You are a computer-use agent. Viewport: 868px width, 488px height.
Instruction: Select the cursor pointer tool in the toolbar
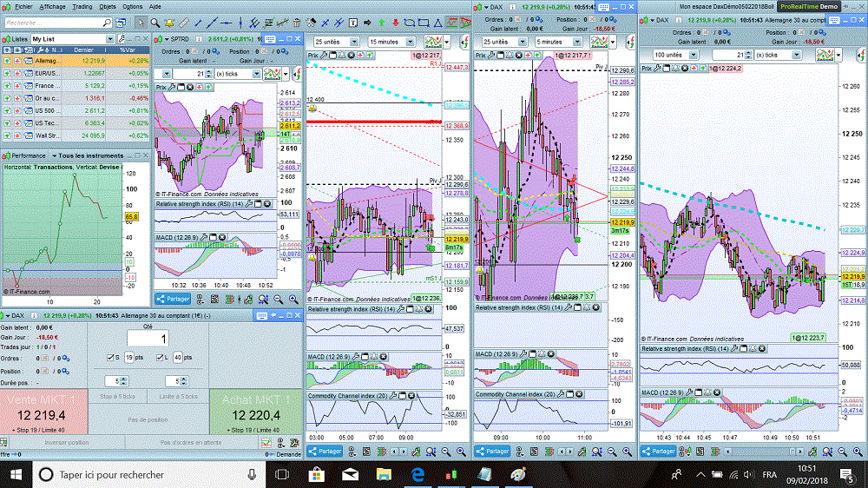pos(141,23)
